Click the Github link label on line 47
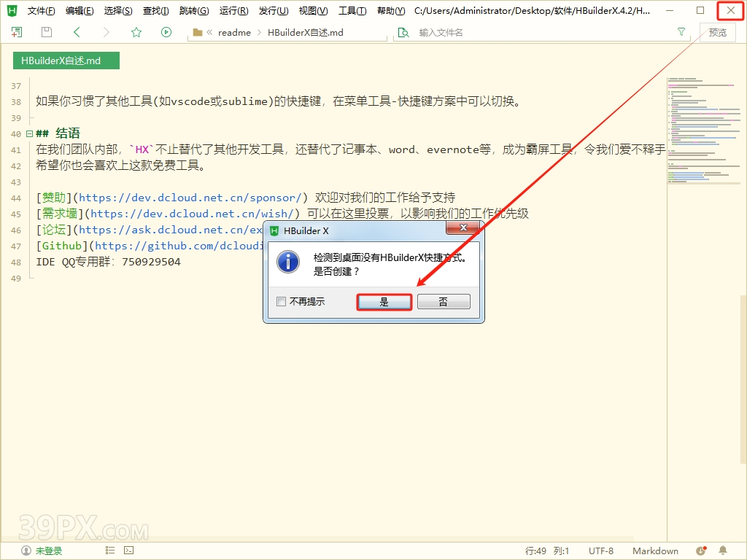 click(62, 246)
